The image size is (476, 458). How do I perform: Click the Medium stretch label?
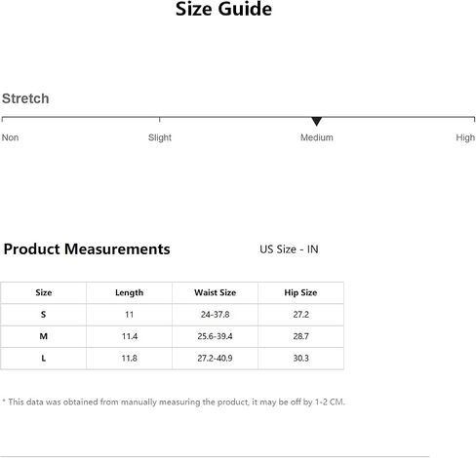tap(317, 137)
